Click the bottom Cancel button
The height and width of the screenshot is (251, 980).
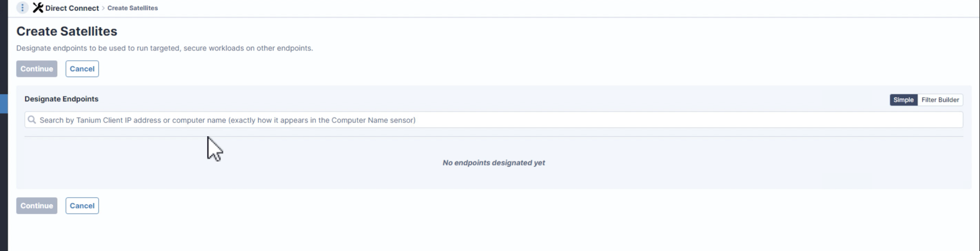click(82, 205)
